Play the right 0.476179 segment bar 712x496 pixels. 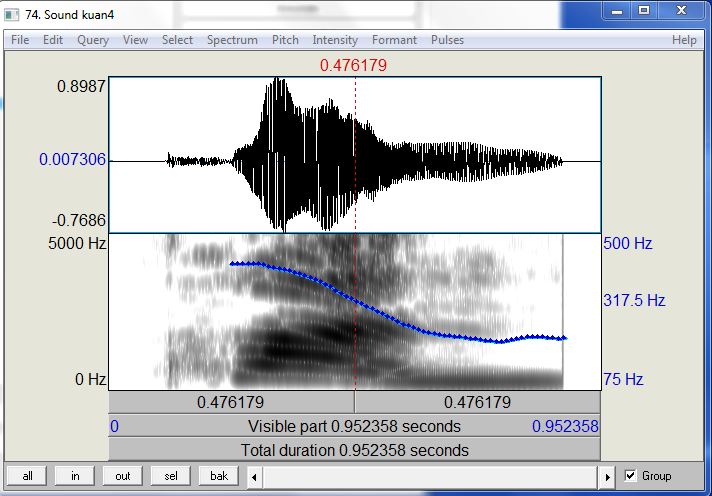coord(478,402)
